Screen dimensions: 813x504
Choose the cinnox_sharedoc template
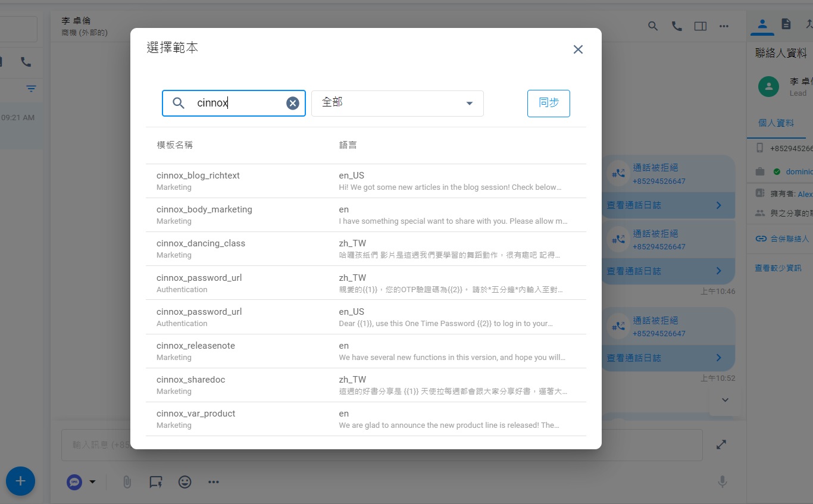pos(366,385)
